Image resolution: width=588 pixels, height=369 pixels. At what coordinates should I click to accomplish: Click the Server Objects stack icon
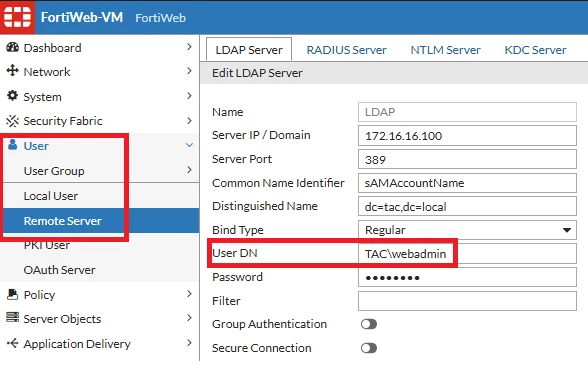(x=12, y=318)
